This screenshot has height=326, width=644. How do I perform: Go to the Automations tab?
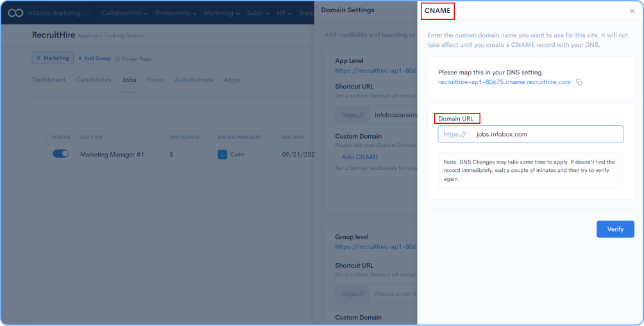(x=194, y=80)
